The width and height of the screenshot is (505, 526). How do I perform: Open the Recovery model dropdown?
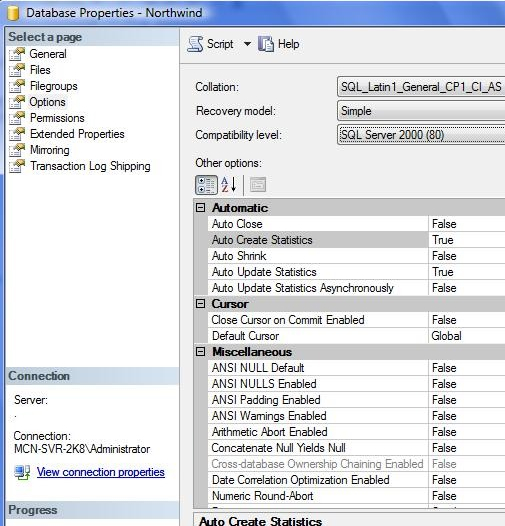[x=421, y=111]
